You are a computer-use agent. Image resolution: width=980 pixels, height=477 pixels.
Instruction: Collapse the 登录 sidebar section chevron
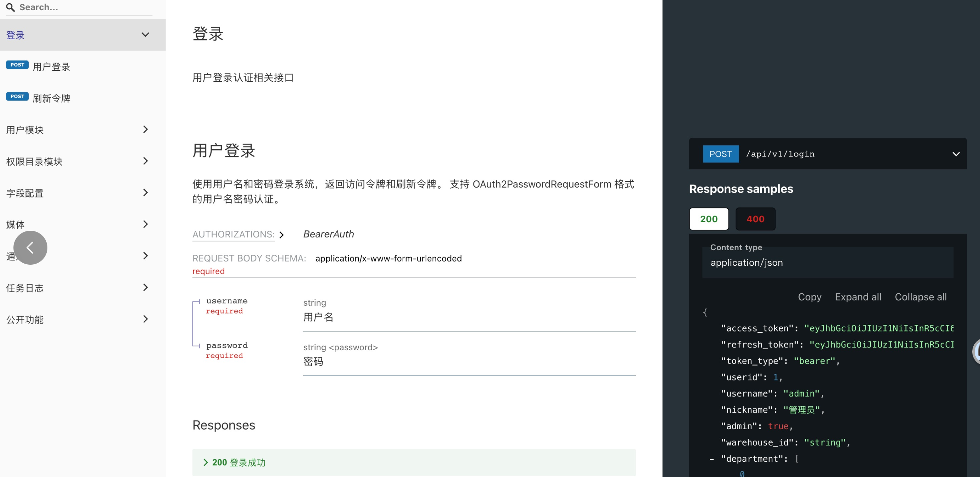tap(145, 35)
